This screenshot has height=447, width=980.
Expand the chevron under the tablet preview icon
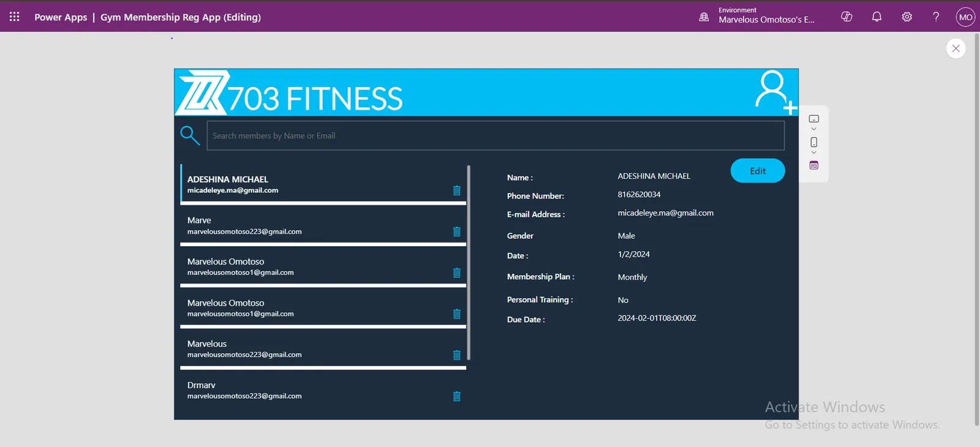point(813,129)
